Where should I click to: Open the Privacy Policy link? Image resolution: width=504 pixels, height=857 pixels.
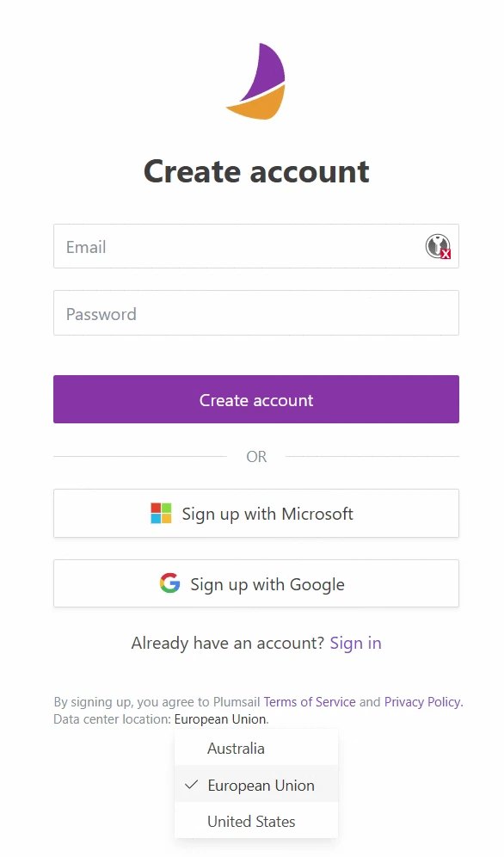click(422, 702)
